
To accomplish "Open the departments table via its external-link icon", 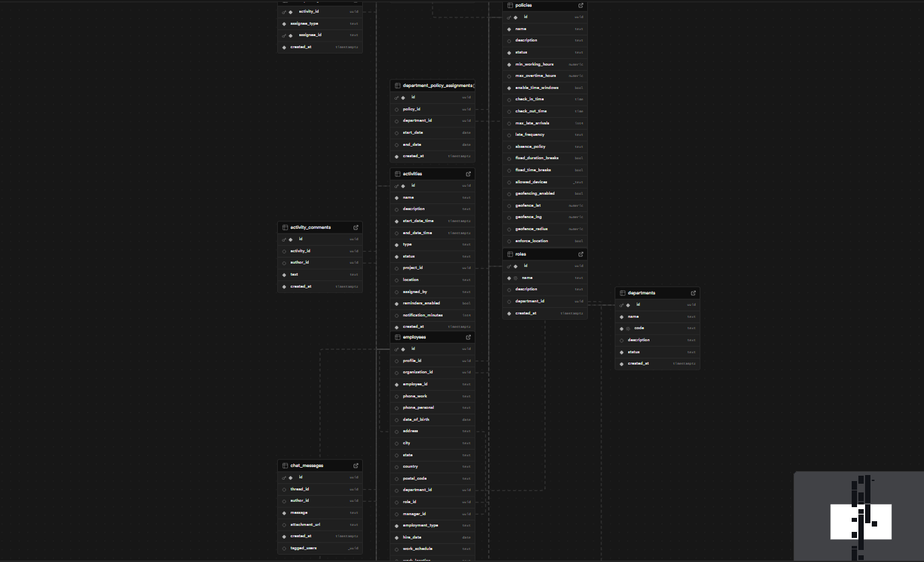I will click(693, 293).
